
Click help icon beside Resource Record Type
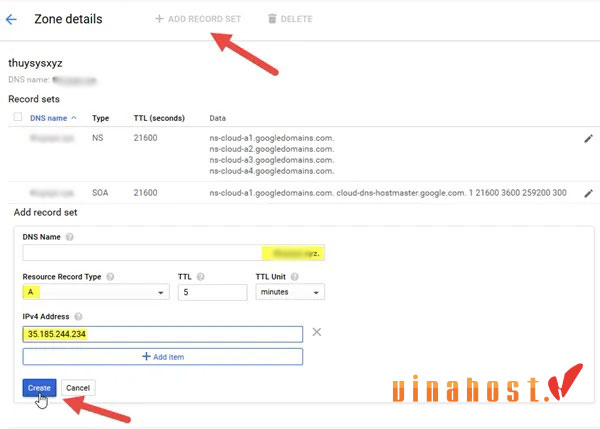coord(110,276)
